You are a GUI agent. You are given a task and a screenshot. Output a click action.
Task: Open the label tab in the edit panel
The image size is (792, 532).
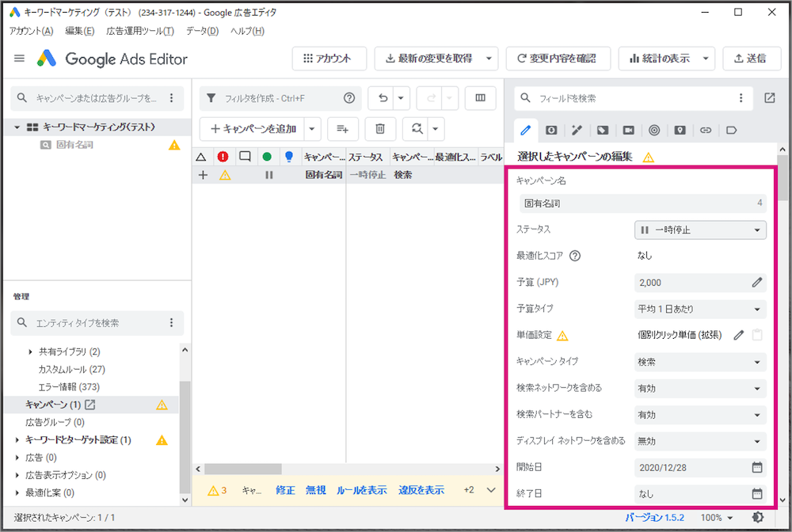point(731,130)
